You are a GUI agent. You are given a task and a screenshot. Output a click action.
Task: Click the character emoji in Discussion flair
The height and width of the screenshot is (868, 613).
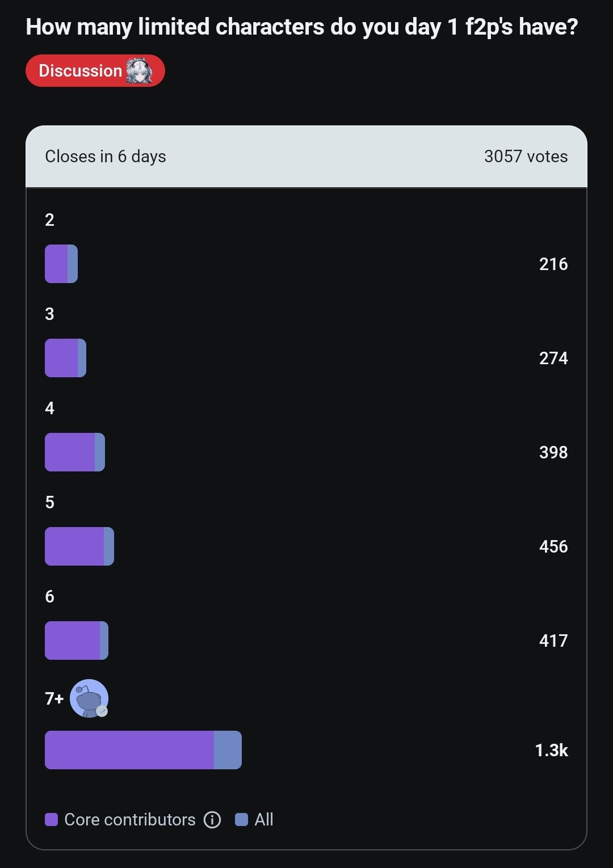pos(139,71)
